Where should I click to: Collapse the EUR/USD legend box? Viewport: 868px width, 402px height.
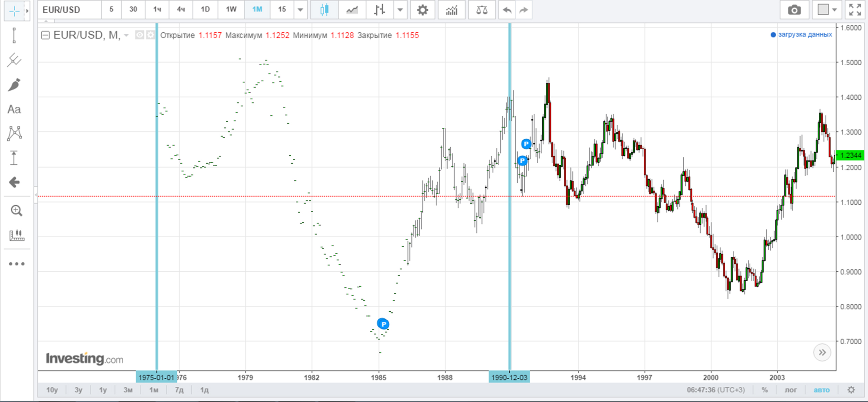(45, 35)
